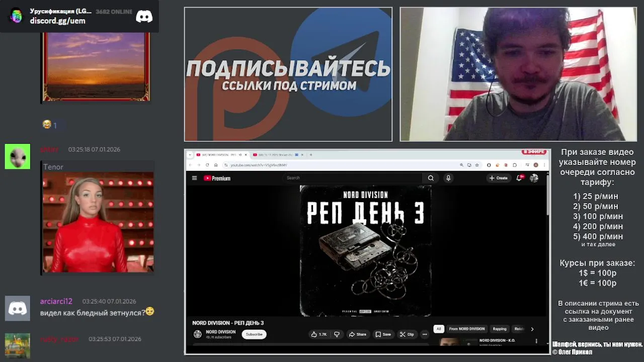Open options menu for NORD DIVISION - K.O. video

pyautogui.click(x=536, y=341)
